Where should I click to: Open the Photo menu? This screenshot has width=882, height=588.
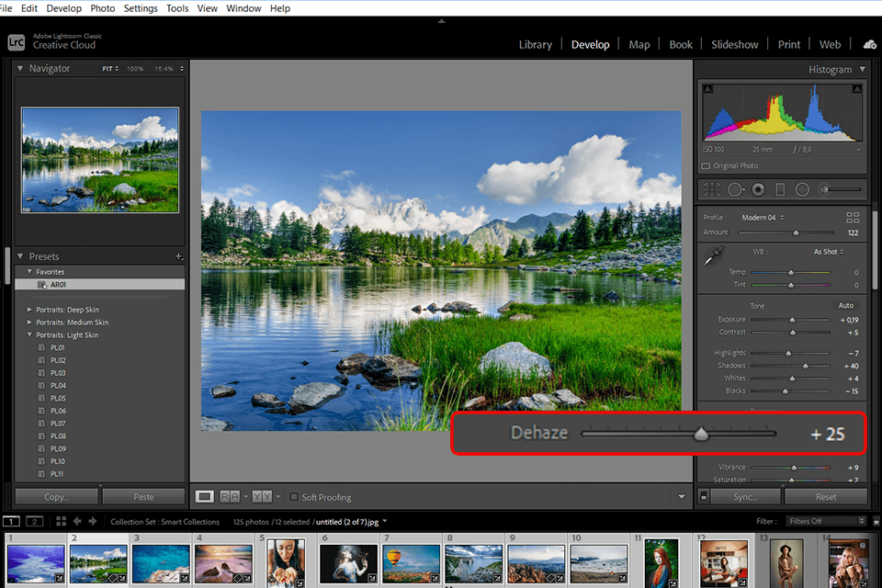pyautogui.click(x=103, y=8)
